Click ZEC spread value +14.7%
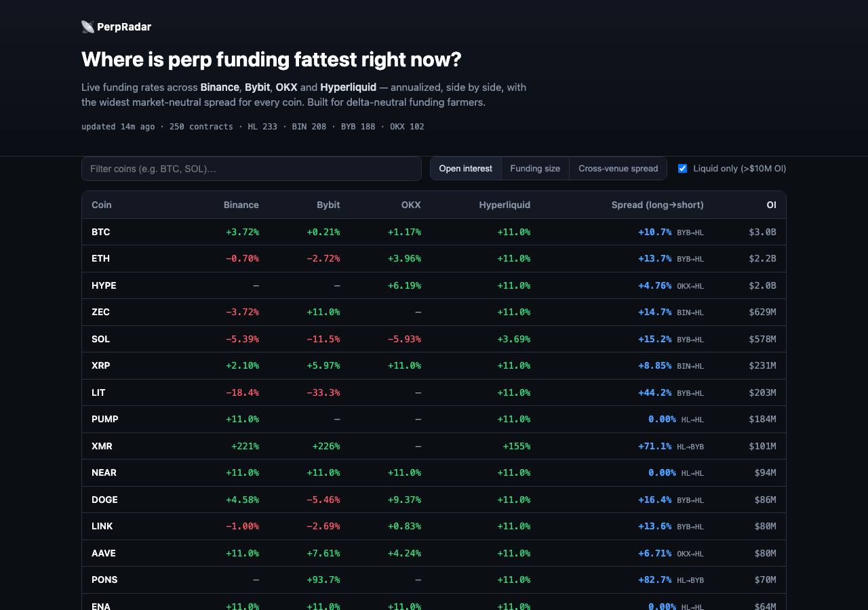868x610 pixels. [x=655, y=312]
